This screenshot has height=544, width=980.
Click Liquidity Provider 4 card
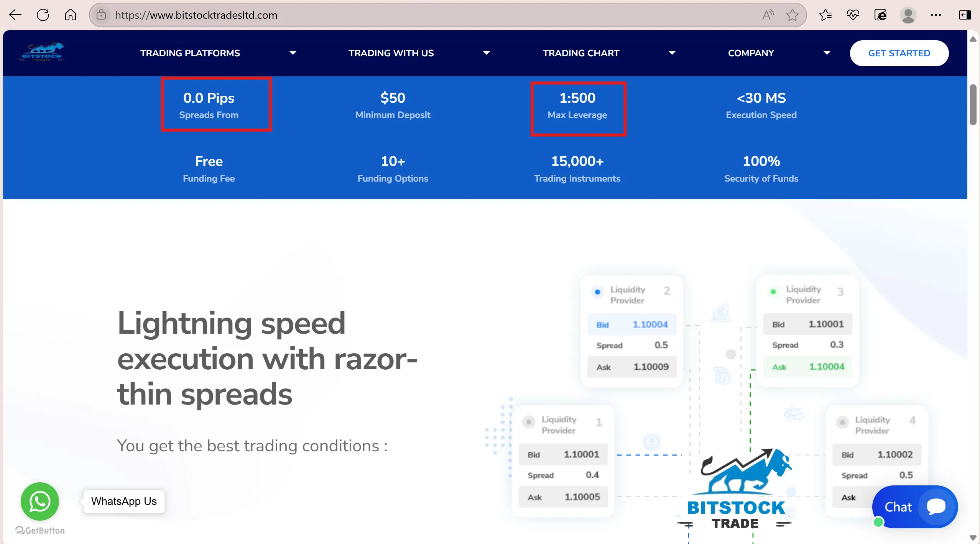coord(876,461)
